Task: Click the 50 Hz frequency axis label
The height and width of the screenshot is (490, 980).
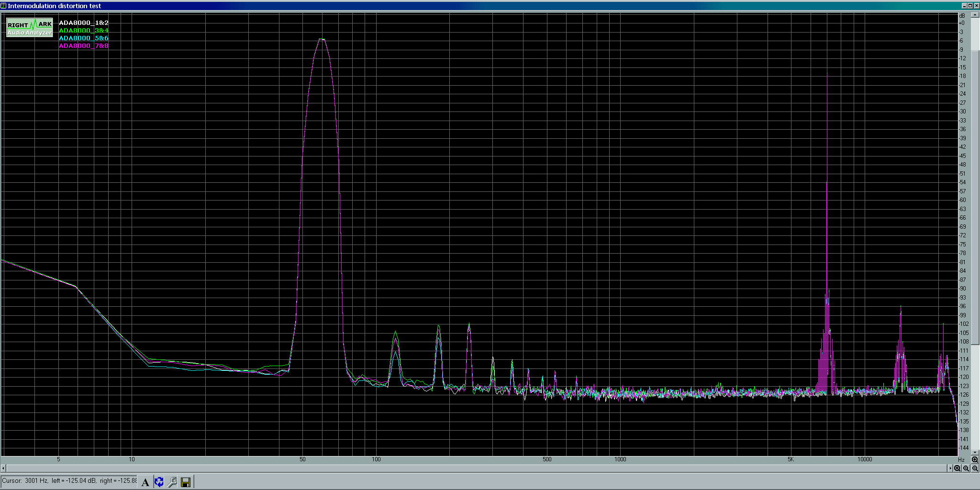Action: 302,459
